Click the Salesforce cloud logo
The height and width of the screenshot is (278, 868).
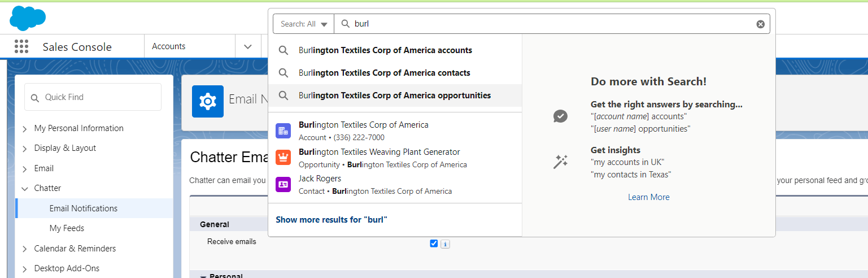coord(28,18)
